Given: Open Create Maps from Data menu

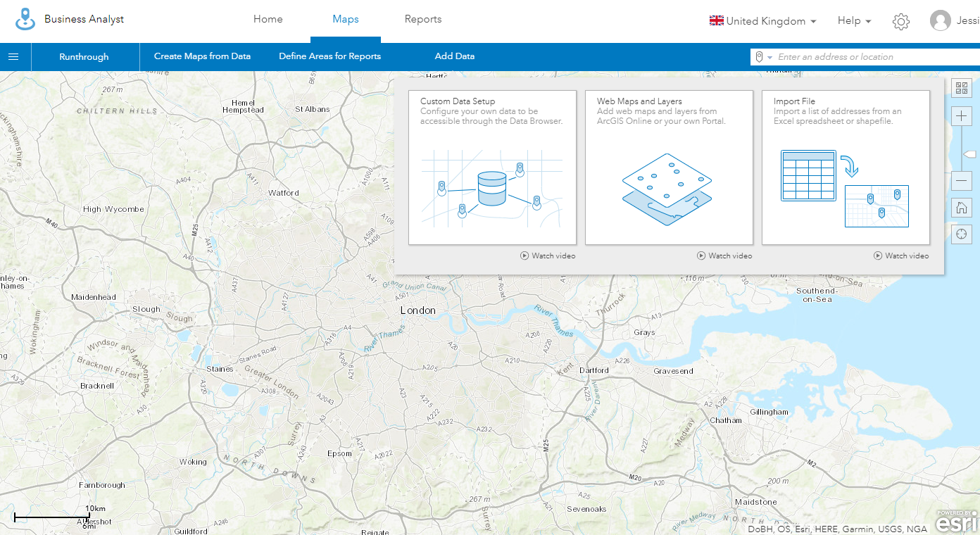Looking at the screenshot, I should pos(203,56).
